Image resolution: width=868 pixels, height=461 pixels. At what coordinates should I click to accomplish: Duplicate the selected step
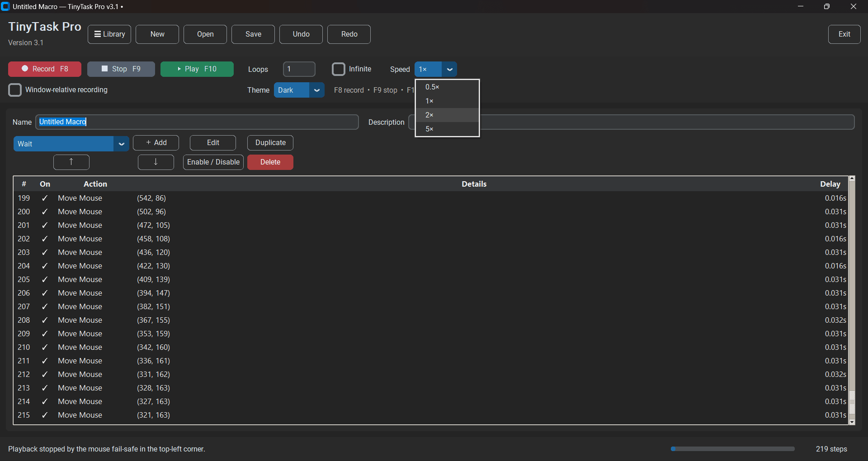point(270,143)
